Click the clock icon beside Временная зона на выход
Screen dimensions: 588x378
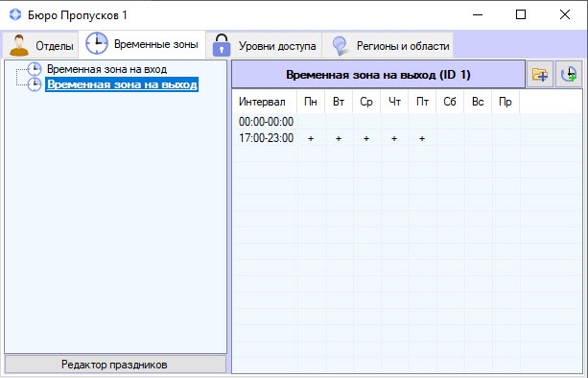click(35, 84)
